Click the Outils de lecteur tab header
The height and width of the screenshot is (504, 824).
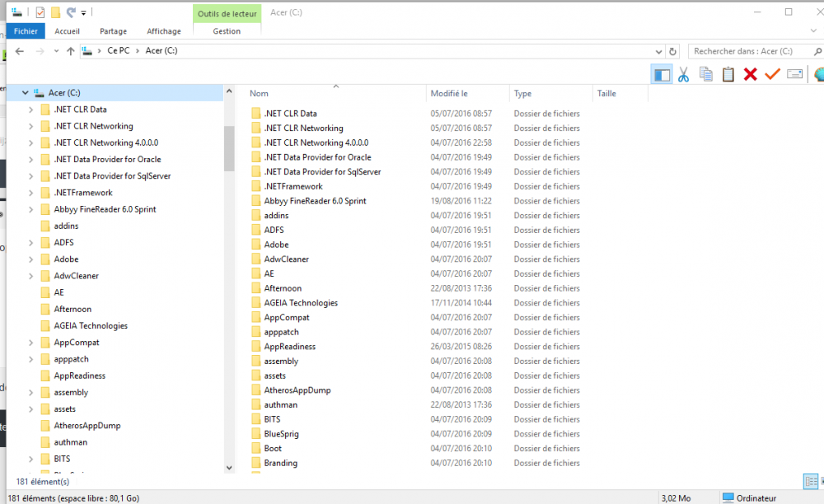227,14
